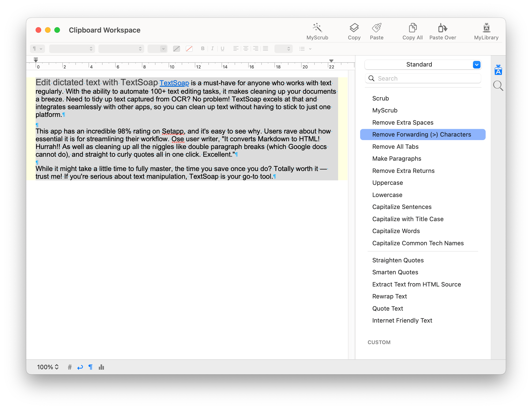Screen dimensions: 532x409
Task: Select Remove Extra Spaces cleaner
Action: click(x=403, y=123)
